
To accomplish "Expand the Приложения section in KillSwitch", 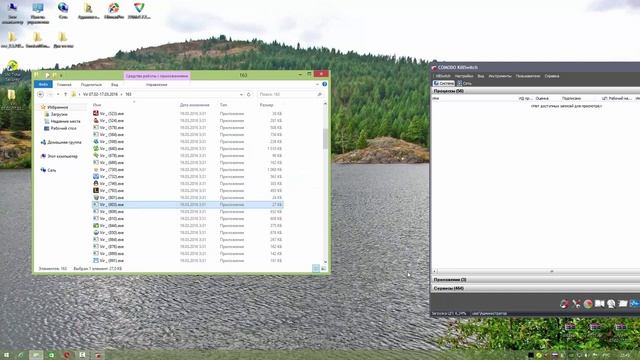I will (536, 280).
